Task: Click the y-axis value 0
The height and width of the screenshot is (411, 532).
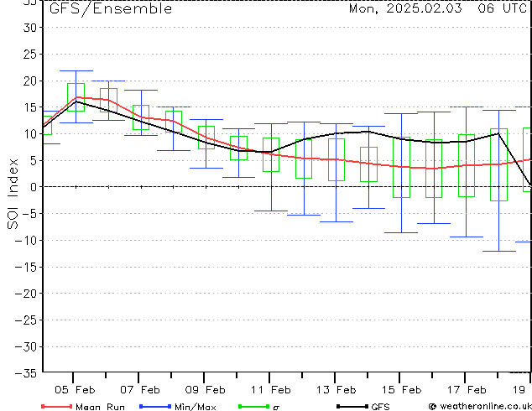Action: click(34, 187)
